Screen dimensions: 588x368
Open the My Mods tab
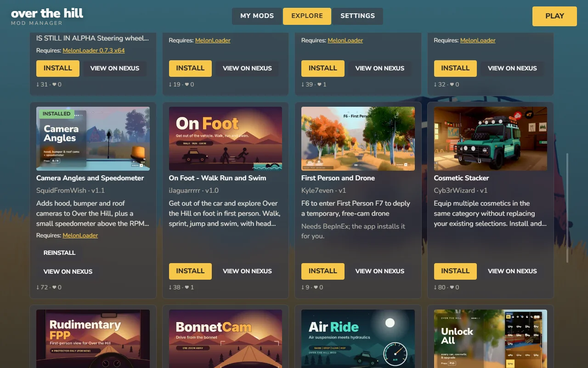tap(257, 16)
